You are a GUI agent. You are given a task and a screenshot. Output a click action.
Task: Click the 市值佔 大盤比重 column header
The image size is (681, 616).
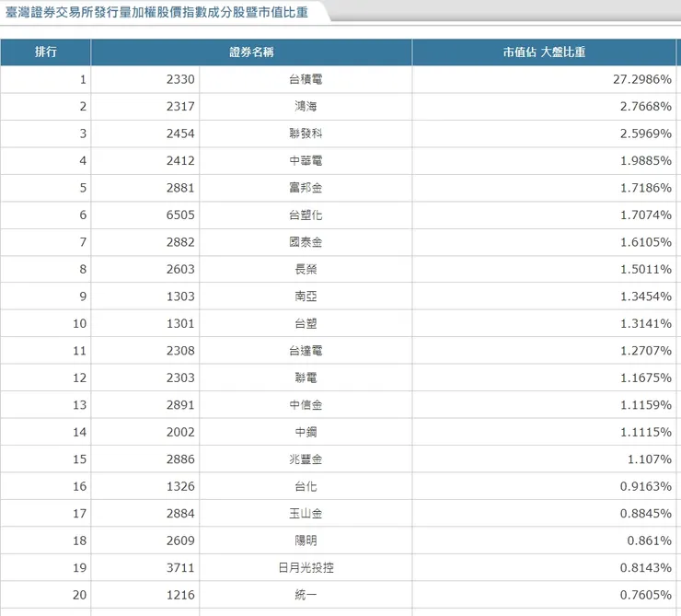click(544, 52)
